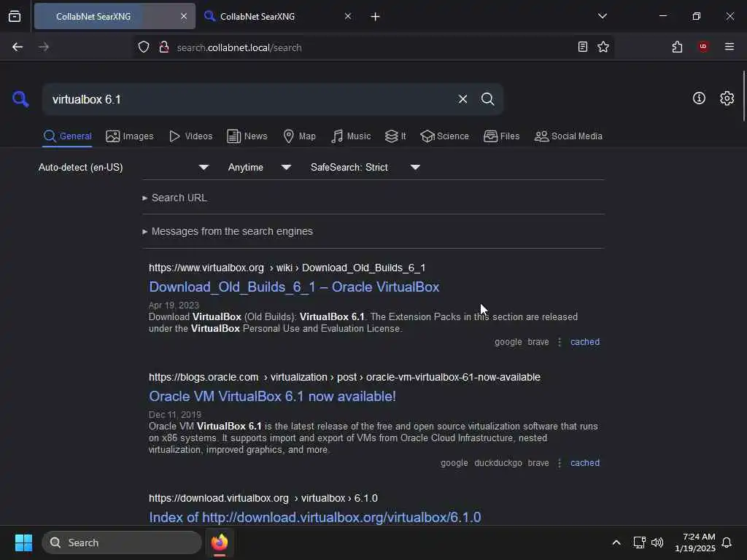
Task: Open the About info icon
Action: click(699, 98)
